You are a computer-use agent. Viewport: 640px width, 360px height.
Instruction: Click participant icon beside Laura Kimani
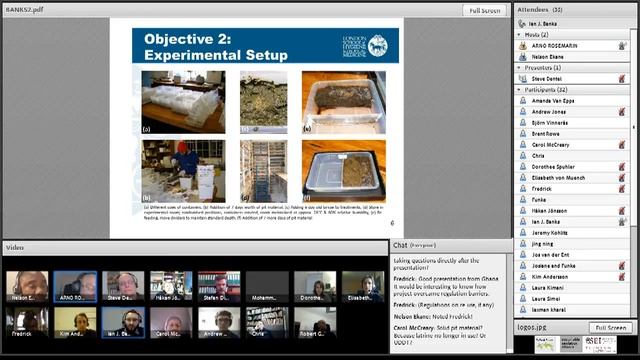523,288
